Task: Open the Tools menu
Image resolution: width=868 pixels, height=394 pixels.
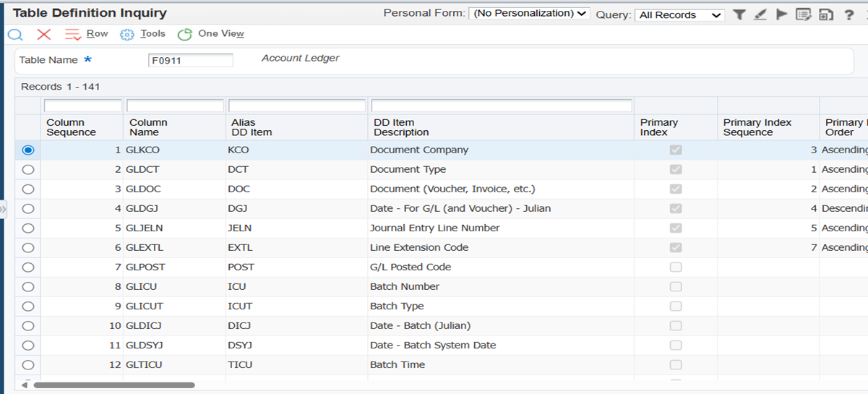Action: click(x=143, y=34)
